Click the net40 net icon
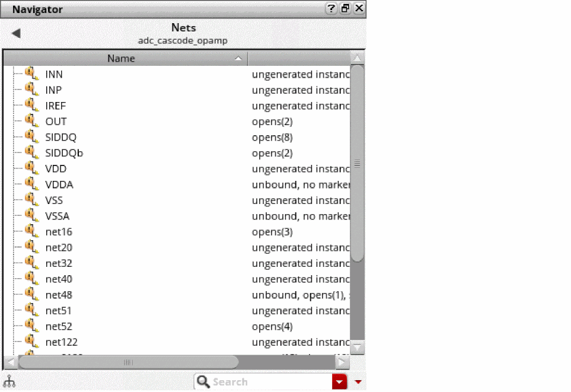This screenshot has width=571, height=392. pyautogui.click(x=31, y=278)
